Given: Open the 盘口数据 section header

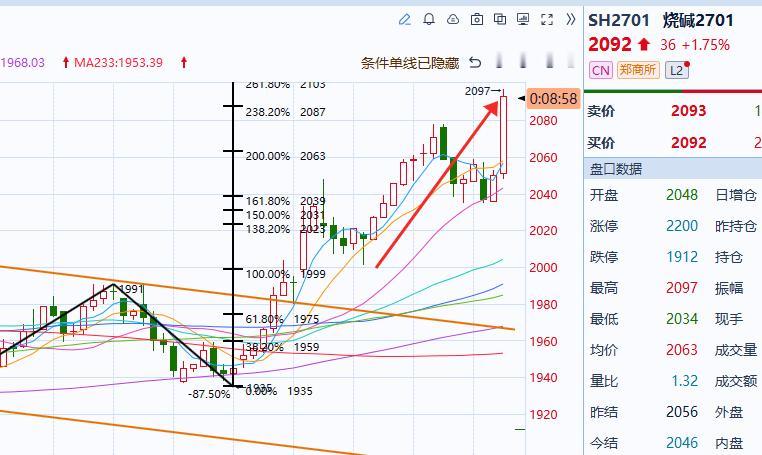Looking at the screenshot, I should coord(616,169).
